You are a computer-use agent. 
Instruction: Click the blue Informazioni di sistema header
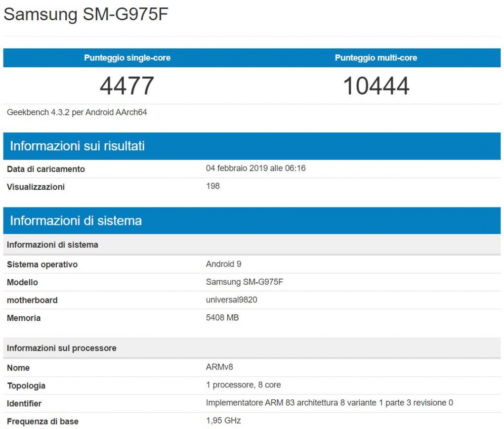pyautogui.click(x=252, y=220)
